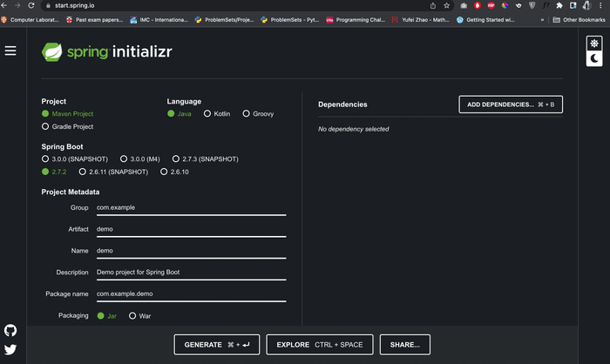
Task: Select Jar packaging
Action: coord(107,316)
